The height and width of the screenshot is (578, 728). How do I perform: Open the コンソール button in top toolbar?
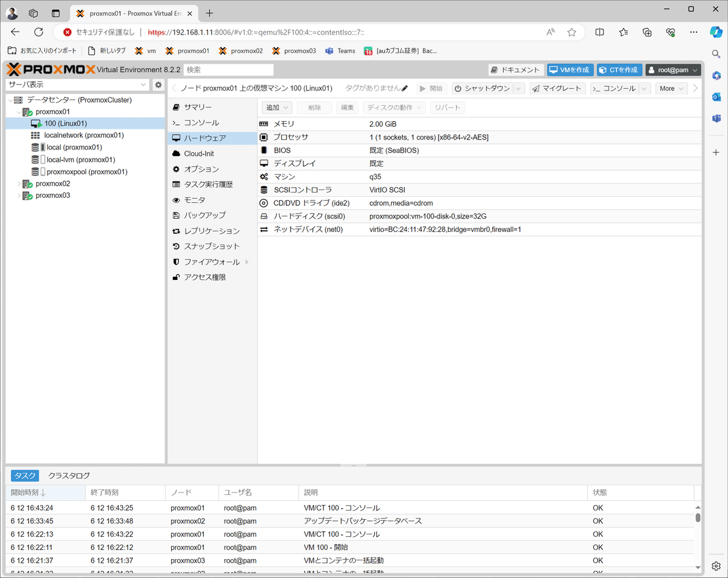point(615,89)
